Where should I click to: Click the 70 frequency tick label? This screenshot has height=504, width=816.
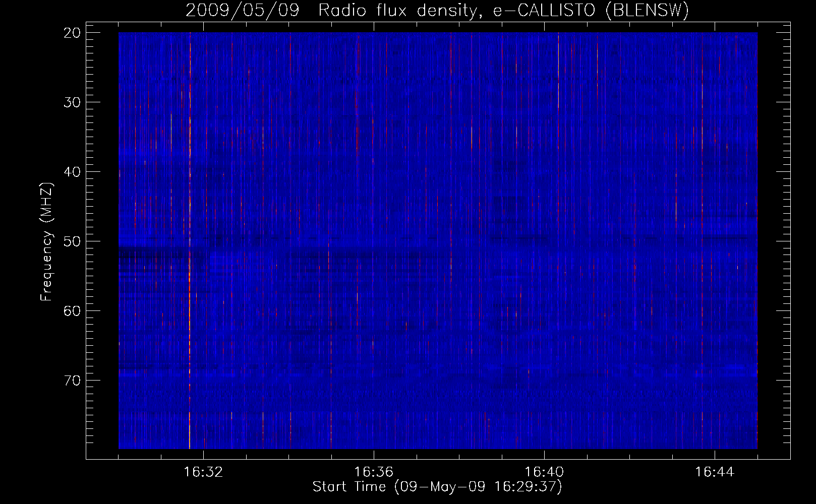[x=73, y=381]
